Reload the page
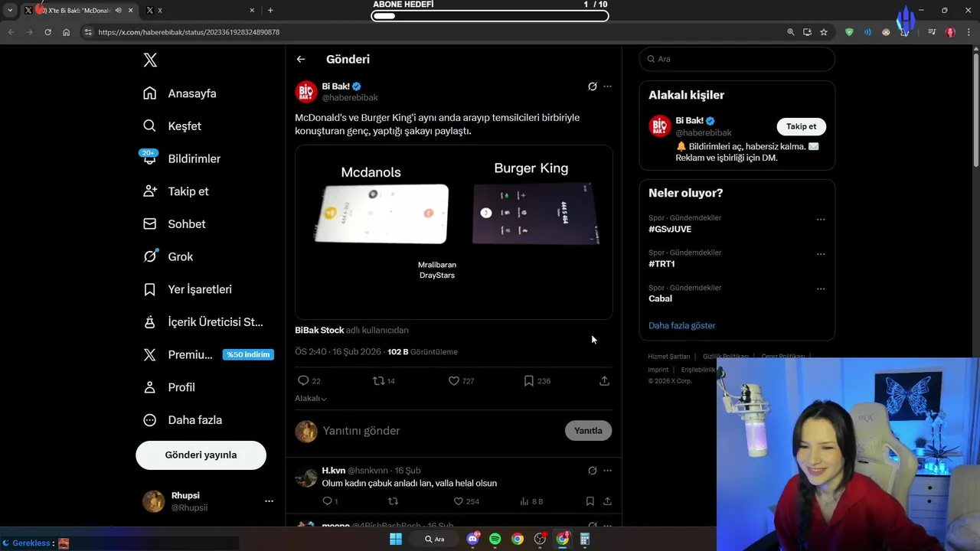Viewport: 980px width, 551px height. (47, 32)
